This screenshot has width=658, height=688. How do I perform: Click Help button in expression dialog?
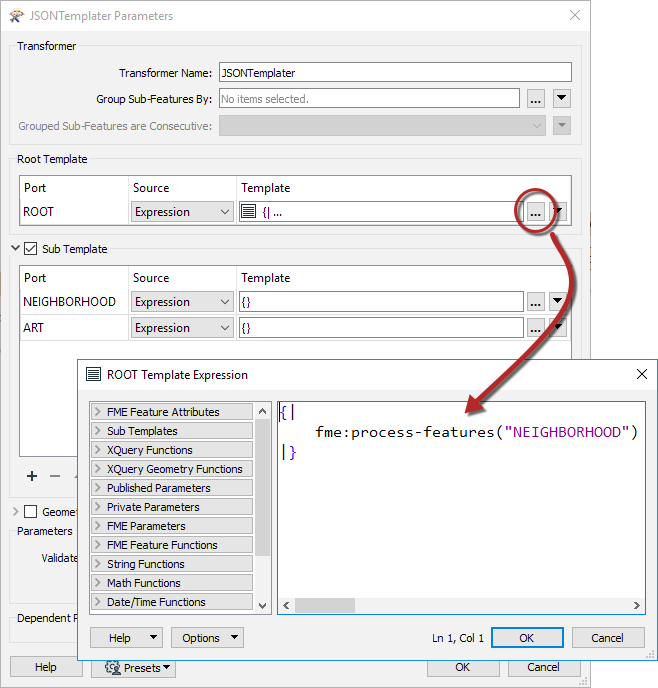click(x=126, y=638)
